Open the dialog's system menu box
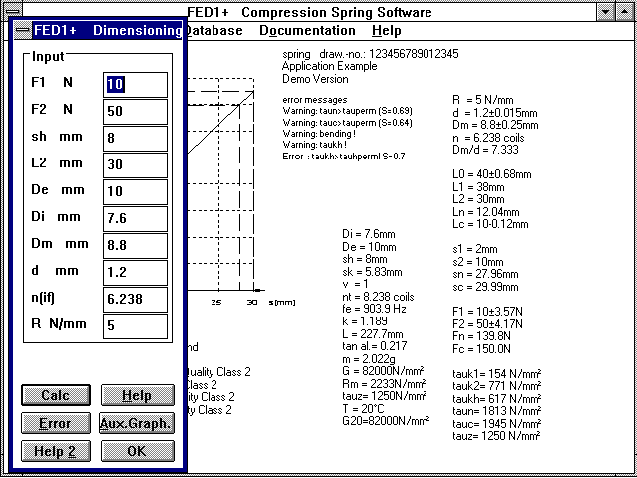 tap(22, 31)
